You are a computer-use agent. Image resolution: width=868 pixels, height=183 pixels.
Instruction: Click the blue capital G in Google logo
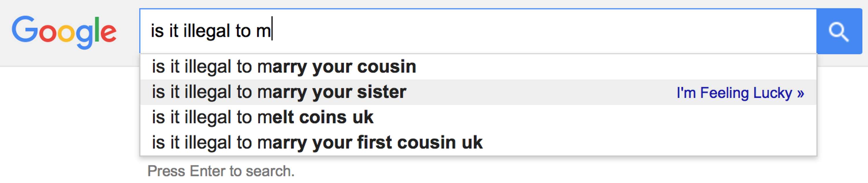[25, 29]
